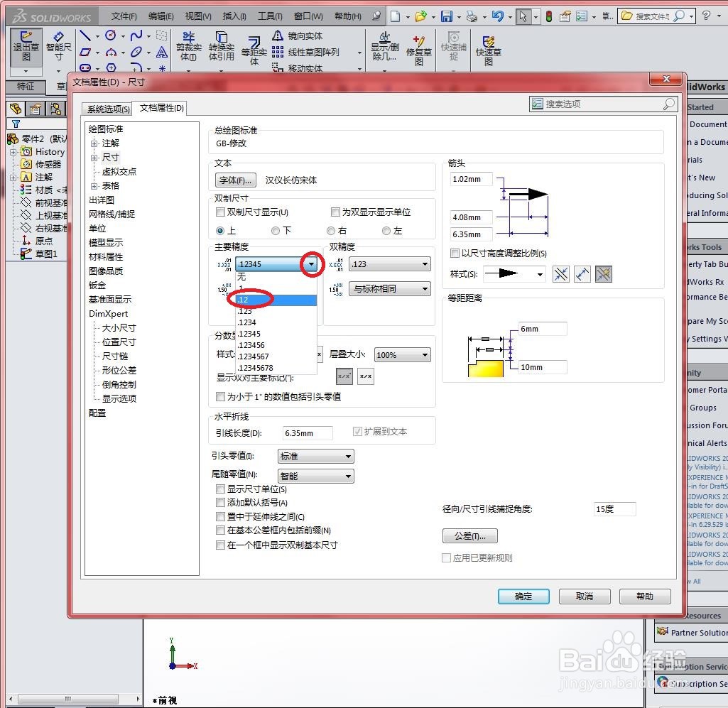Click the Save icon in toolbar
This screenshot has width=728, height=708.
coord(447,17)
